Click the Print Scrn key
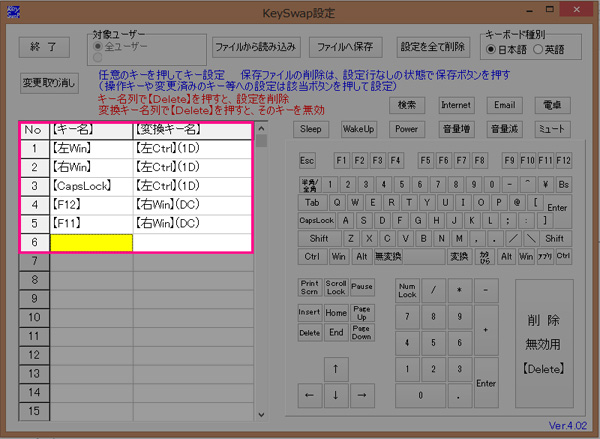The width and height of the screenshot is (600, 439). click(x=310, y=287)
